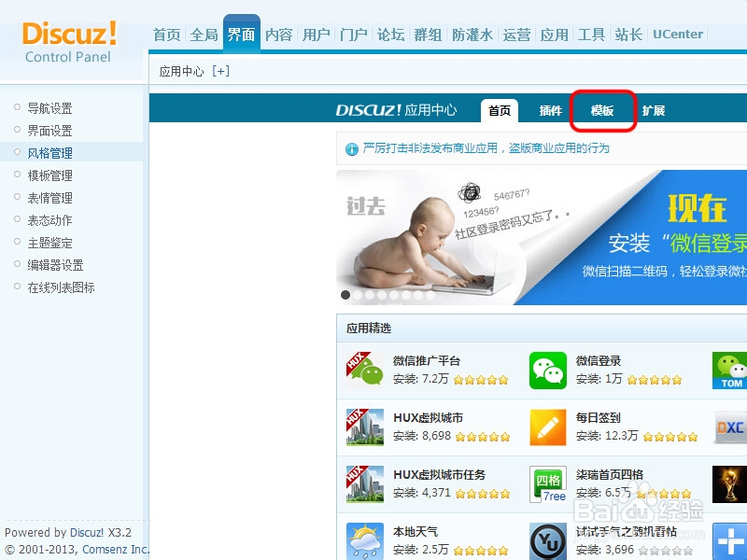The image size is (747, 560).
Task: Open the 论坛 top navigation menu
Action: point(390,35)
